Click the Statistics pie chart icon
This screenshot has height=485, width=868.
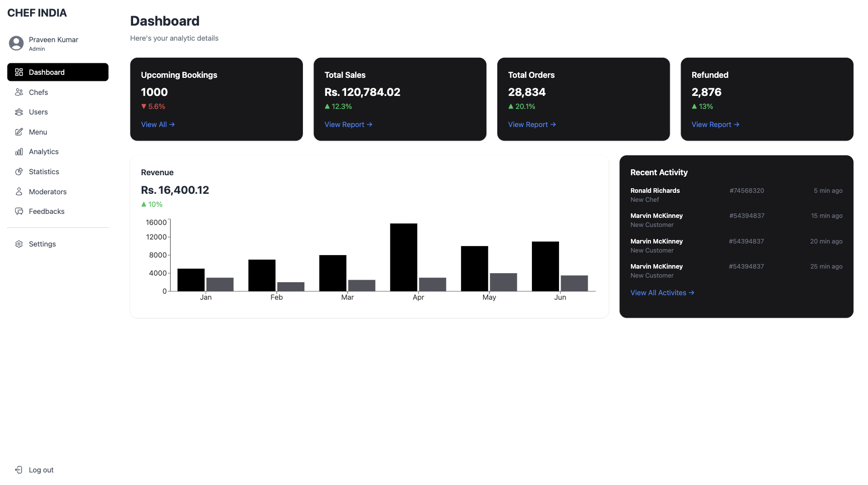[x=19, y=172]
